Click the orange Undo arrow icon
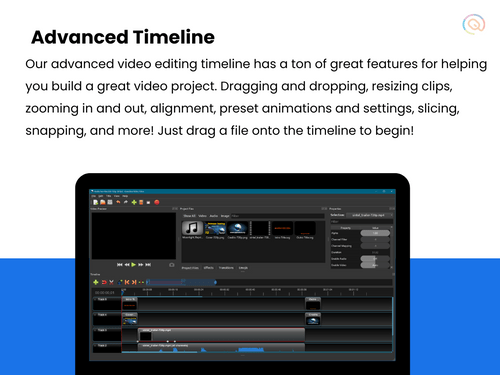Screen dimensions: 500x375 pyautogui.click(x=118, y=202)
